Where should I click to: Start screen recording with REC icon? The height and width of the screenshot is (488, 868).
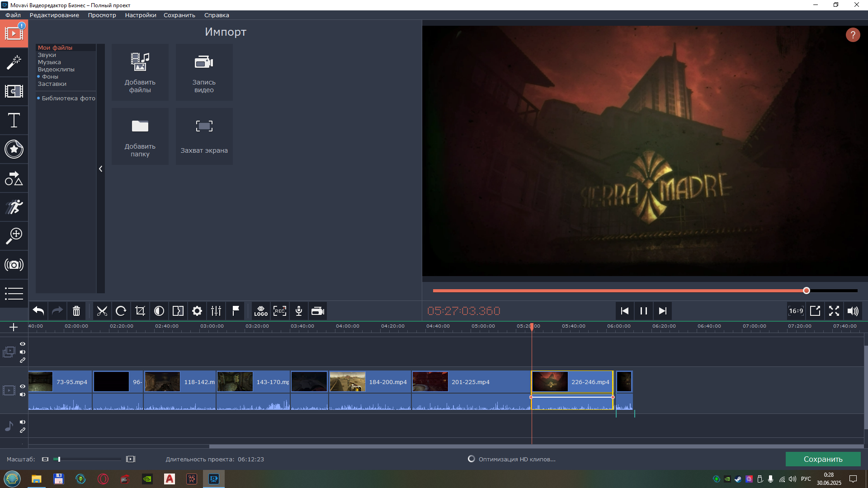[x=280, y=311]
